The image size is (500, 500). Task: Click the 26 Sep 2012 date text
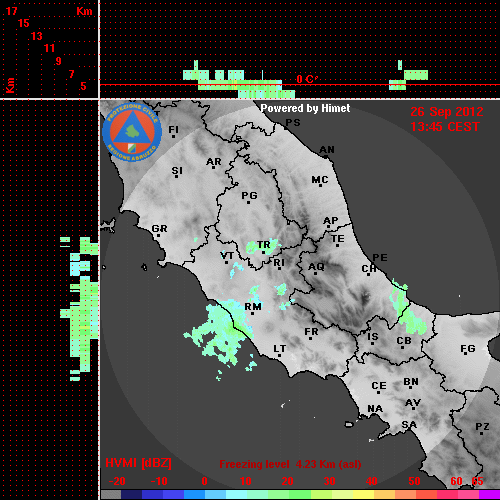[x=447, y=112]
